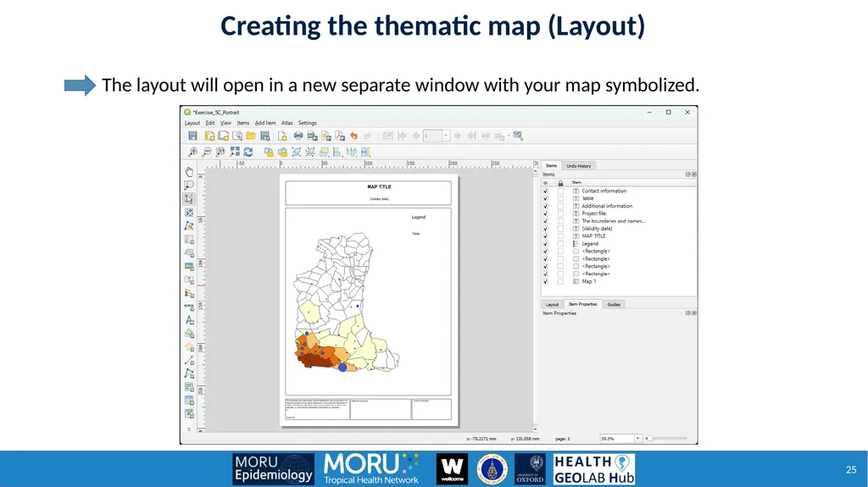Open the atlas page number dropdown arrow

(x=446, y=136)
